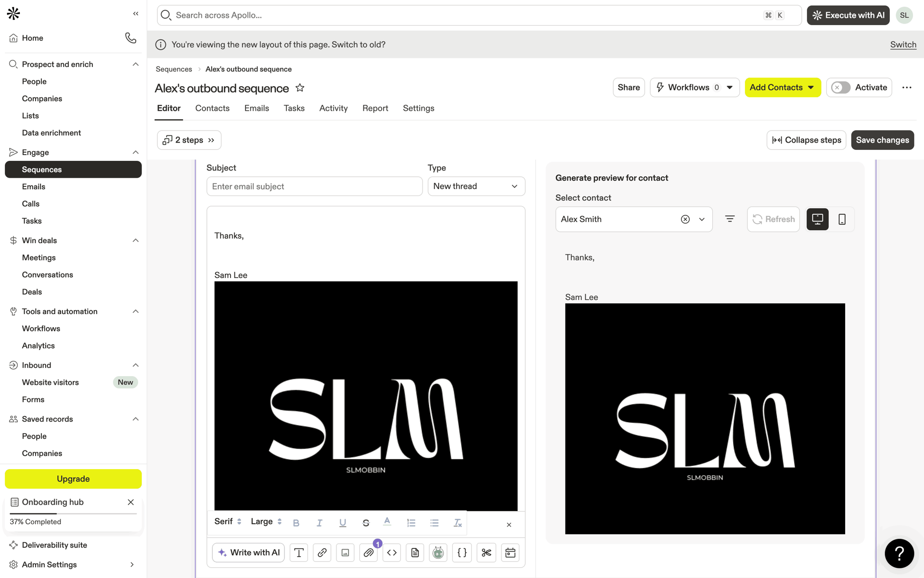
Task: Insert a dynamic variable with curly braces
Action: [x=462, y=552]
